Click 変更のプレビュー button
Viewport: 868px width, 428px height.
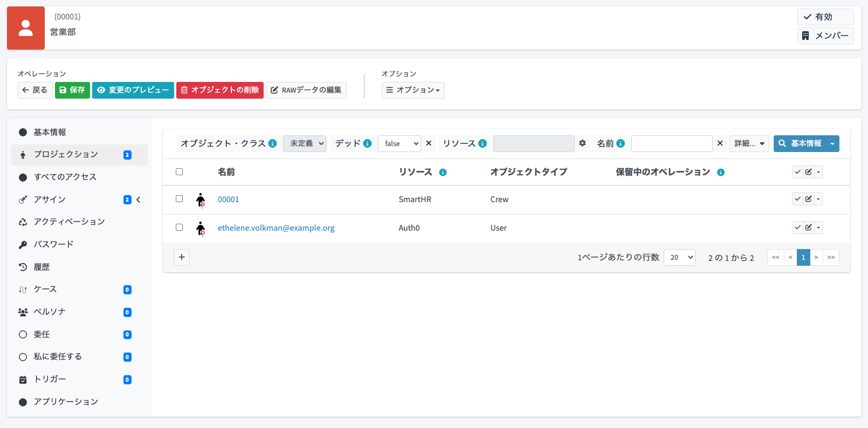(x=133, y=90)
